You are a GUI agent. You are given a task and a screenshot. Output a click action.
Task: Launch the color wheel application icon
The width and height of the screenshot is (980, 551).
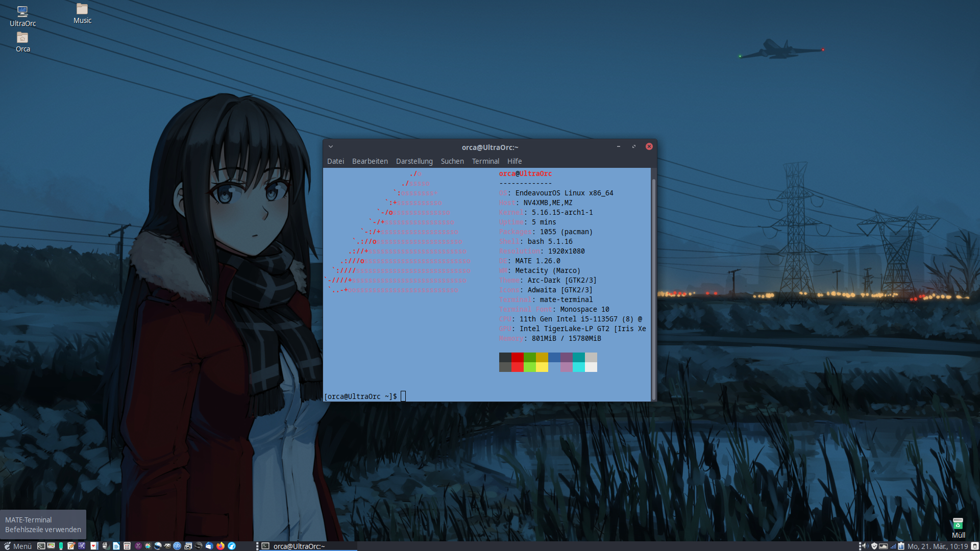(x=148, y=546)
